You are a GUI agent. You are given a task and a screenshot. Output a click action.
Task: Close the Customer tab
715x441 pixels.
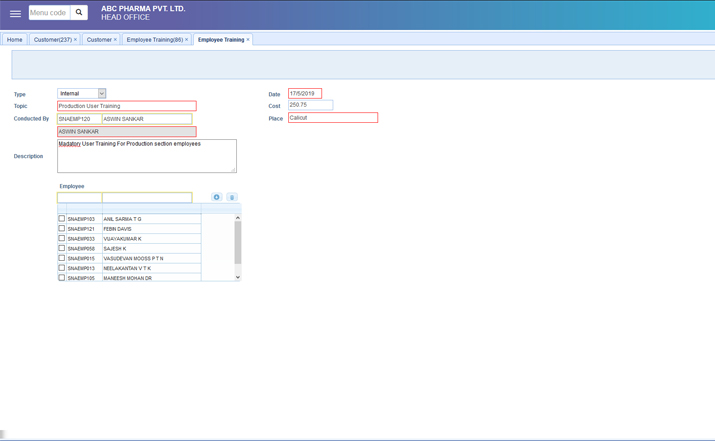115,40
